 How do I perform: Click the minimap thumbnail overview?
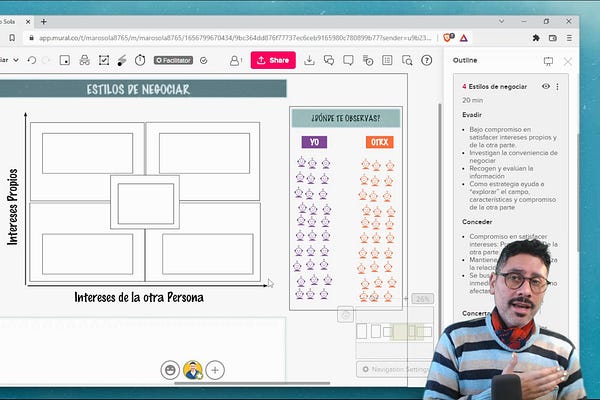pos(394,331)
